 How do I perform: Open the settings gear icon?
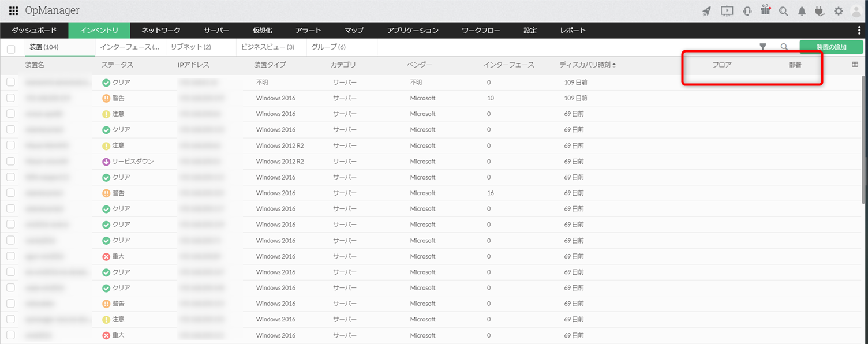coord(839,11)
